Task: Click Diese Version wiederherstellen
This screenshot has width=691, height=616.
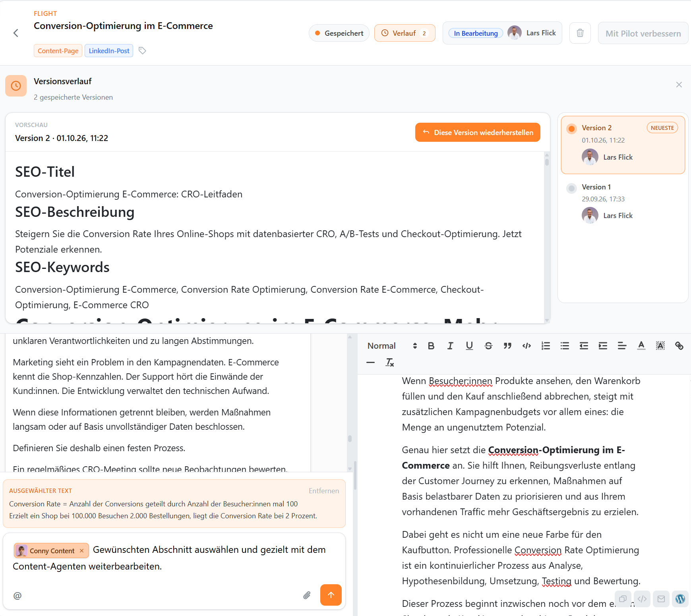Action: [x=478, y=132]
